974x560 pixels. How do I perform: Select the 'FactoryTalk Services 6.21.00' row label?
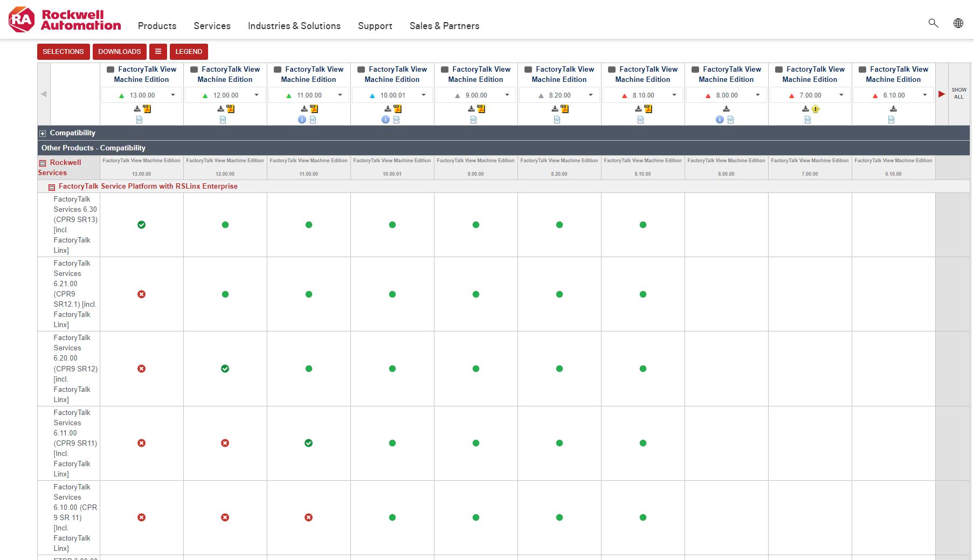74,294
